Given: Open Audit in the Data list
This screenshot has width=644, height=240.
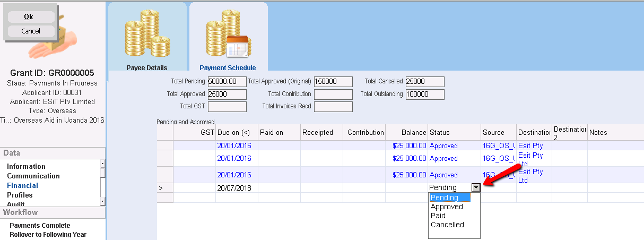Looking at the screenshot, I should (x=15, y=204).
